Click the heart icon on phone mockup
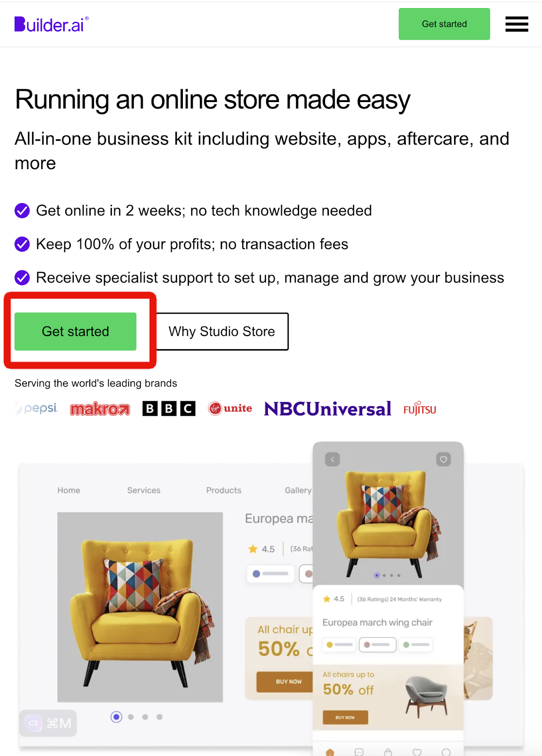 pyautogui.click(x=443, y=459)
